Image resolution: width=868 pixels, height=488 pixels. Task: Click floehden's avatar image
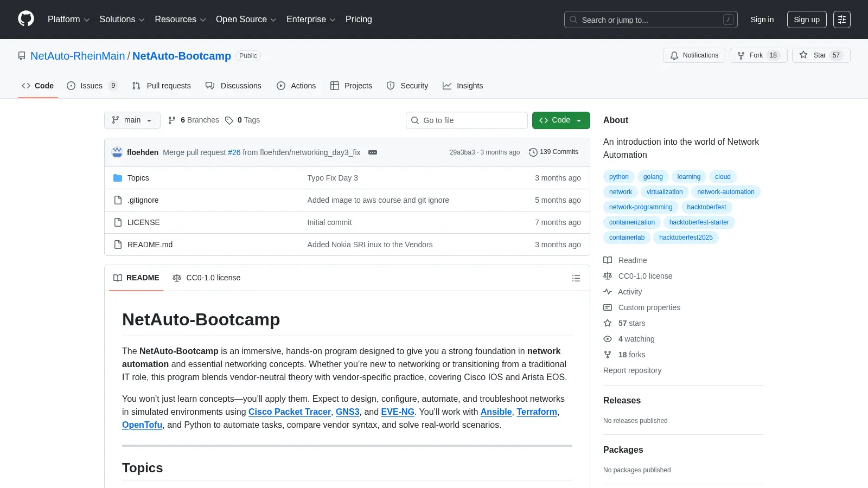tap(117, 152)
